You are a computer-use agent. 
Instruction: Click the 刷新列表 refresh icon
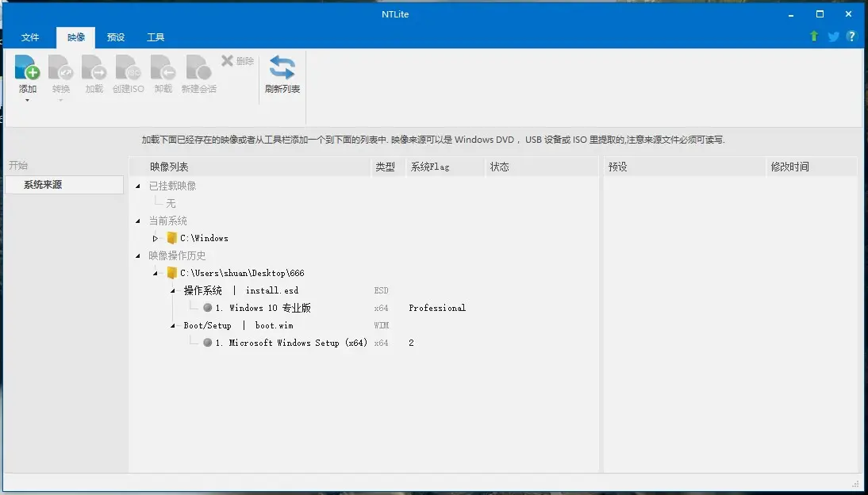click(282, 67)
